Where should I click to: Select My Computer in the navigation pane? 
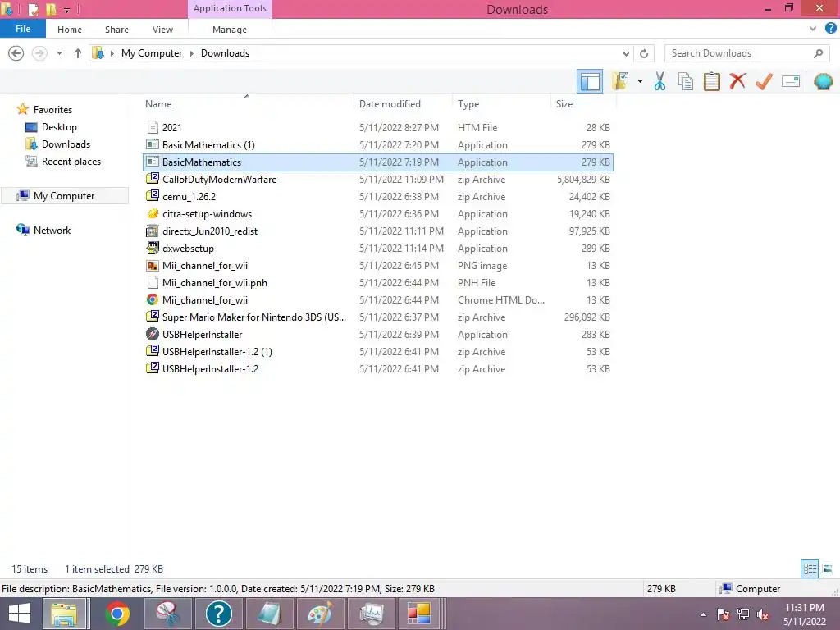(x=64, y=196)
